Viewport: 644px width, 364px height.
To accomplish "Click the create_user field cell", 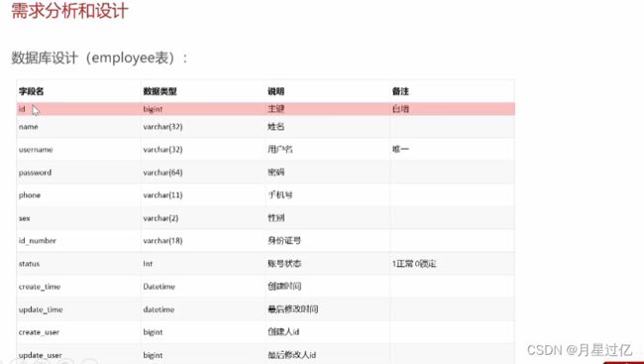I will (39, 332).
